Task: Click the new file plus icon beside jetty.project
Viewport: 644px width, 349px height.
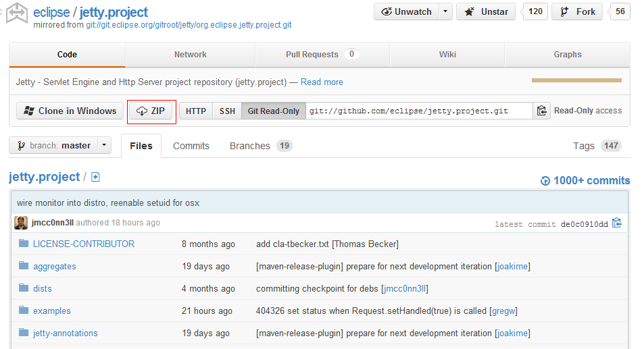Action: tap(95, 177)
